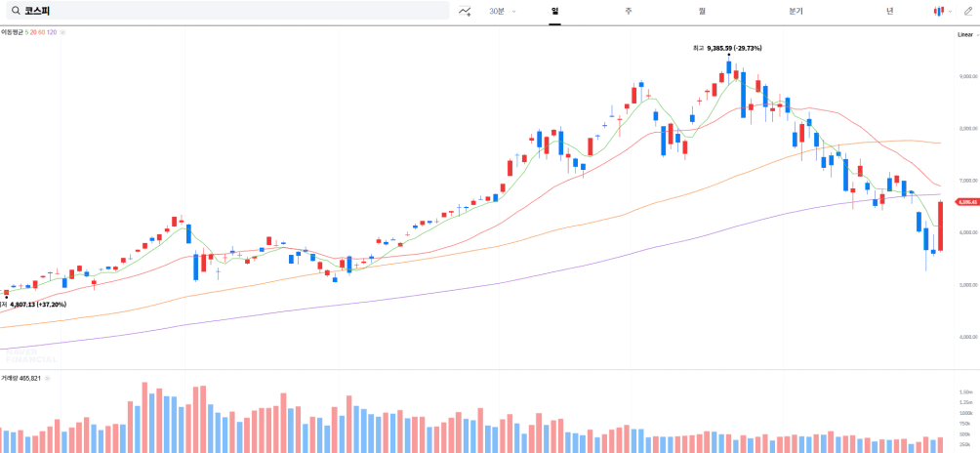This screenshot has width=980, height=453.
Task: Click the 8,000.00 price axis label
Action: point(968,129)
